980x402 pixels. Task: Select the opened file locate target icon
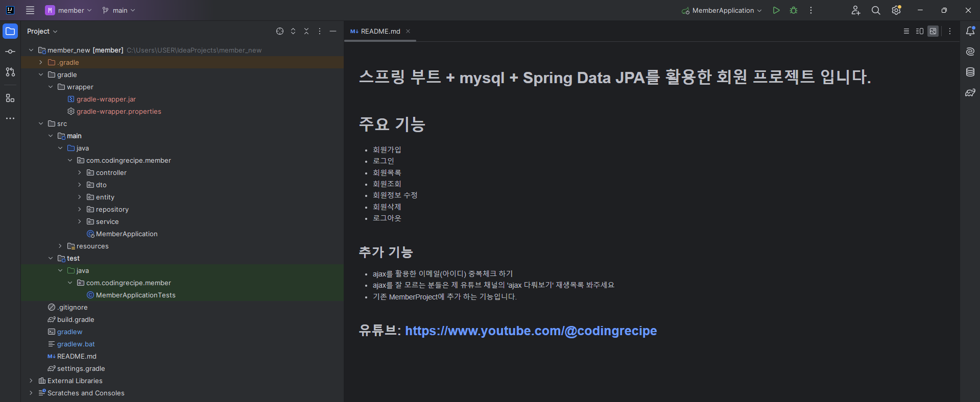tap(280, 31)
